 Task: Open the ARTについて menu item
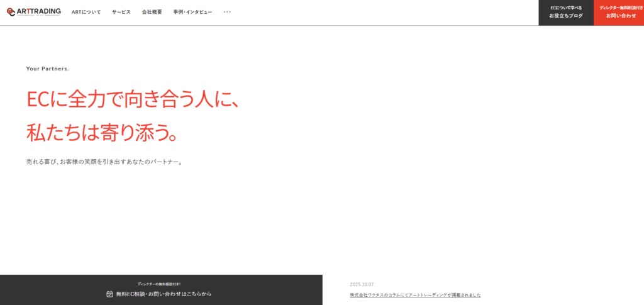click(86, 12)
